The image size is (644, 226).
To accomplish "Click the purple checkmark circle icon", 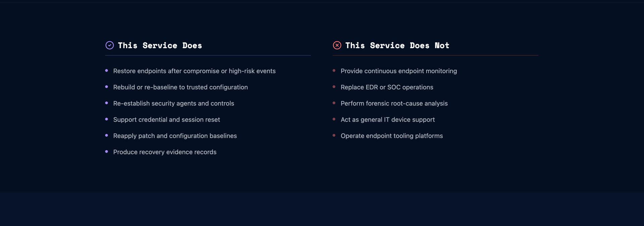I will 109,45.
